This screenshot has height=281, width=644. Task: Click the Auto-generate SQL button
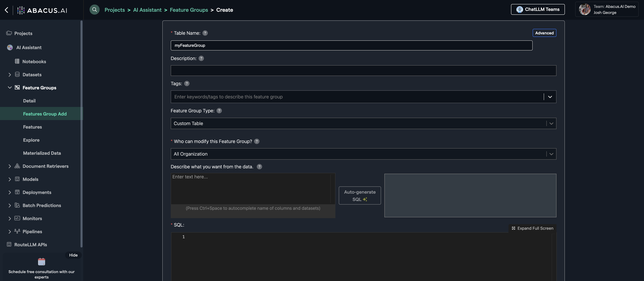click(x=360, y=195)
